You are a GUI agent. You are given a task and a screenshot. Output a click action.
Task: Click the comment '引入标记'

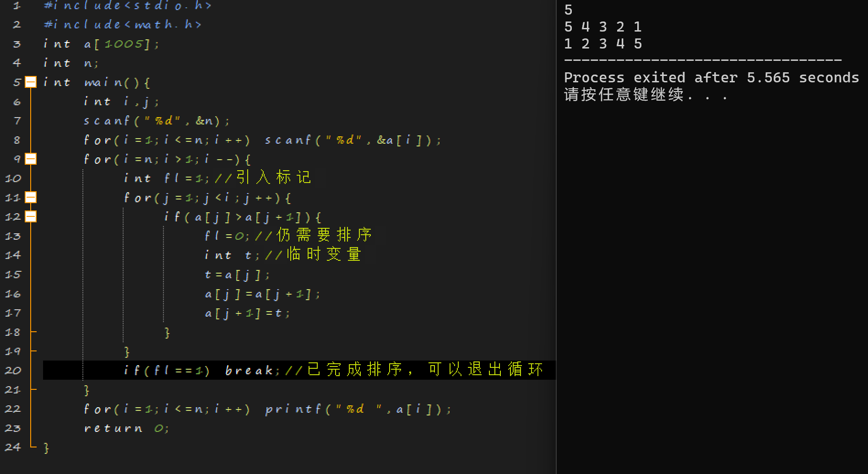click(274, 178)
